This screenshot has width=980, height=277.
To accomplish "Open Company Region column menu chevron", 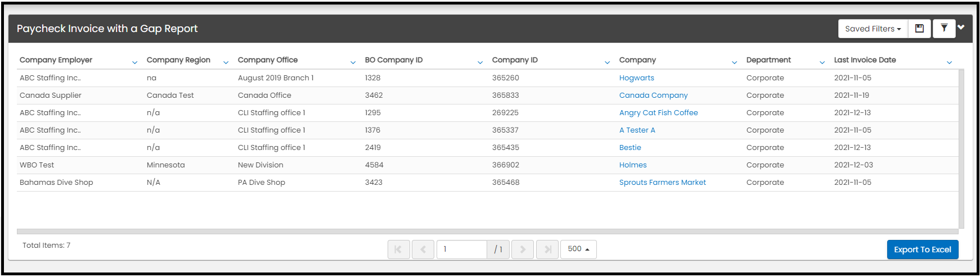I will (x=226, y=62).
